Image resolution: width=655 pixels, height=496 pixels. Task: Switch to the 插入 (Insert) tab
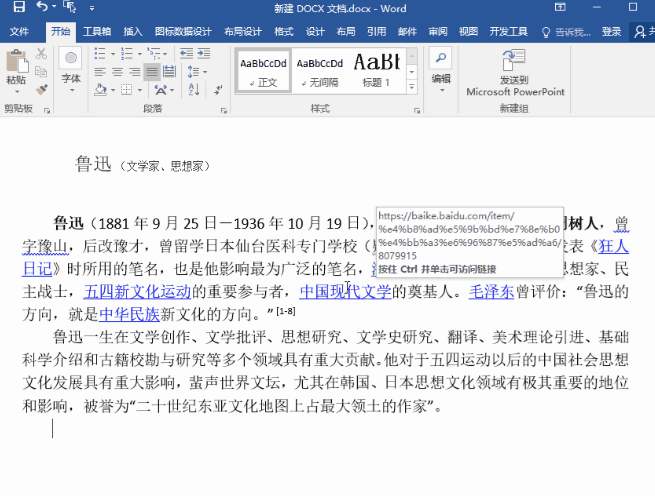133,31
